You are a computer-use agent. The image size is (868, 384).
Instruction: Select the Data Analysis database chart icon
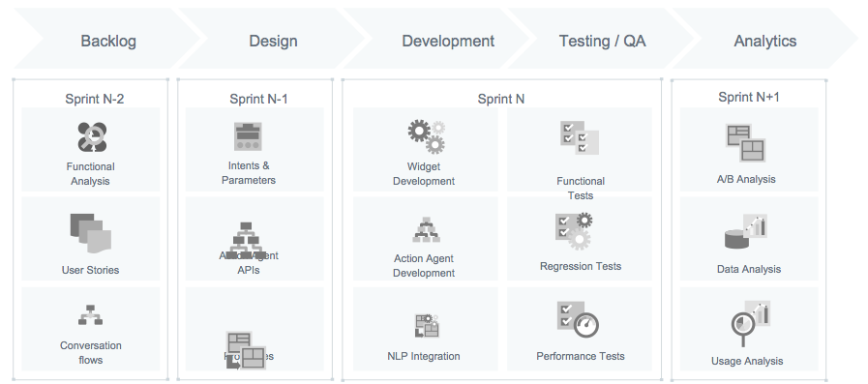click(746, 232)
